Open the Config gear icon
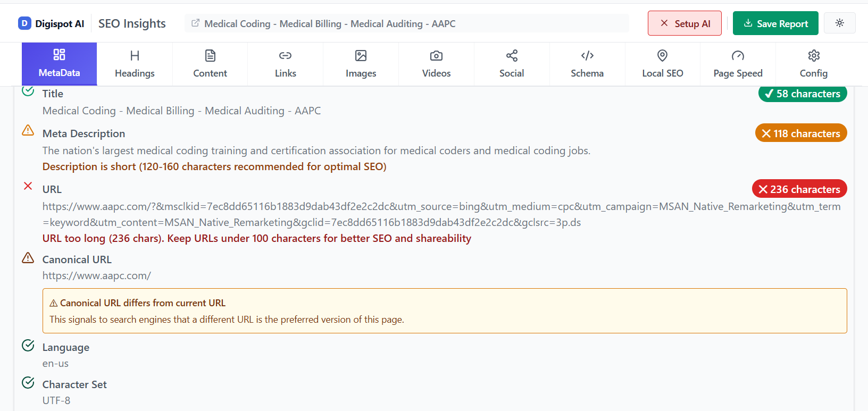Viewport: 868px width, 411px height. point(813,55)
